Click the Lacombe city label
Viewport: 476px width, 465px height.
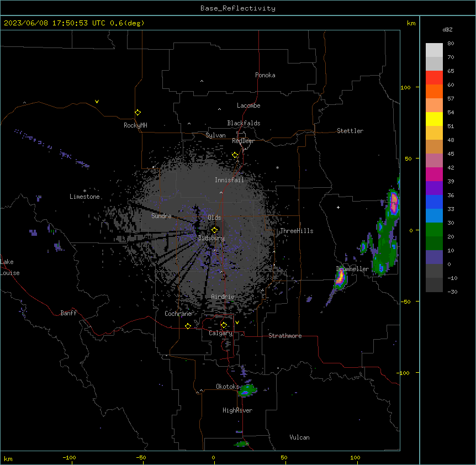pos(248,105)
